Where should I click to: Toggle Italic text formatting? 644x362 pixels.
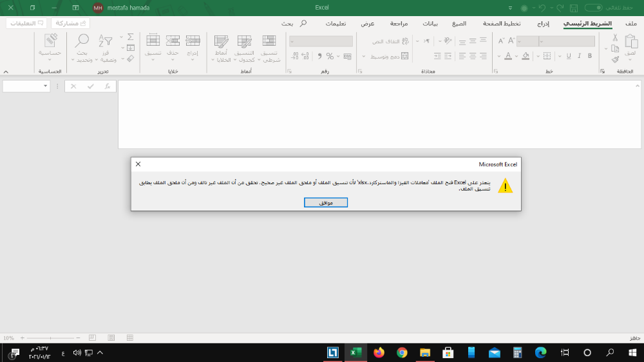579,56
